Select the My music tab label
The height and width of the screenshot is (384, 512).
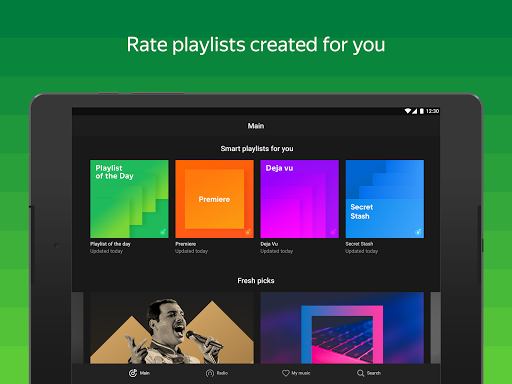[x=301, y=373]
